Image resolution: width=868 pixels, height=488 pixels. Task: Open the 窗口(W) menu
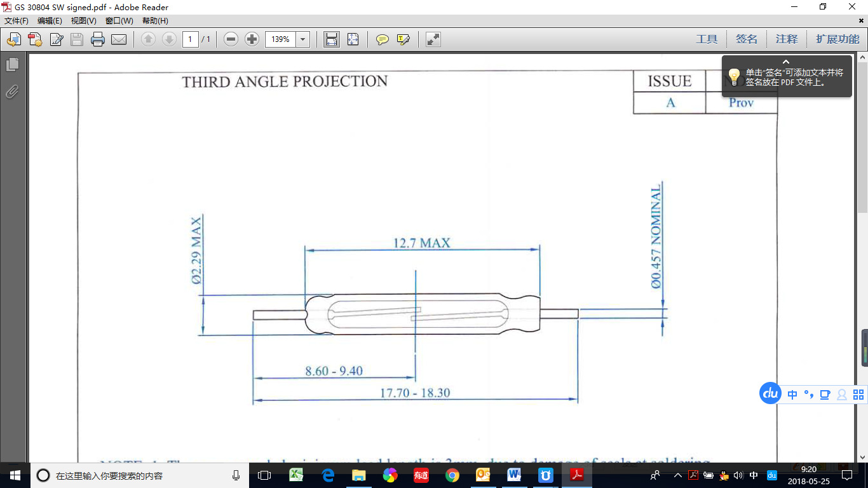point(119,21)
